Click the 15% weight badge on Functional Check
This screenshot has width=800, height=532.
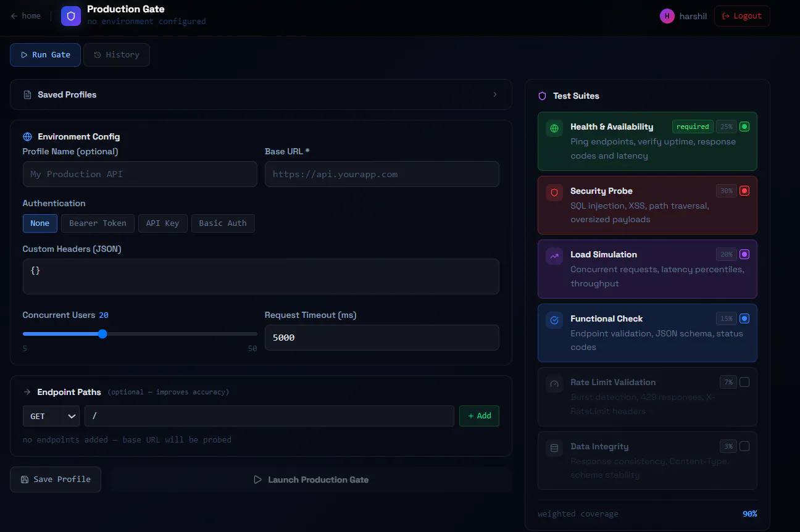[x=726, y=318]
